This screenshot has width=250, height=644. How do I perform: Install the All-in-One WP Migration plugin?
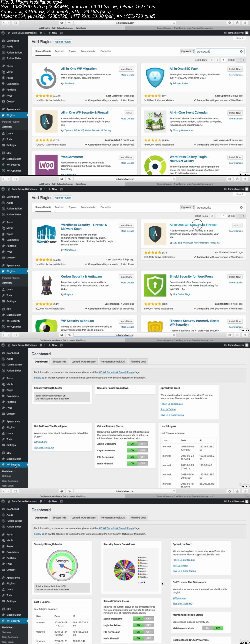click(126, 69)
